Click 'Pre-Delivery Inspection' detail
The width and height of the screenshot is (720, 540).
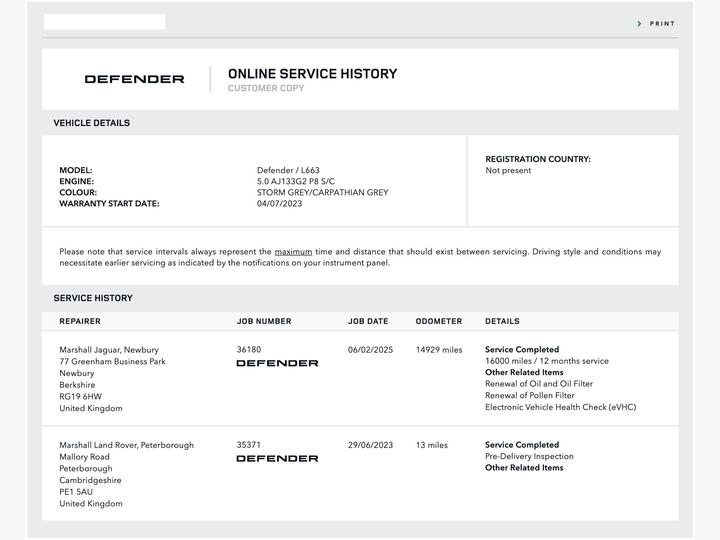click(529, 456)
